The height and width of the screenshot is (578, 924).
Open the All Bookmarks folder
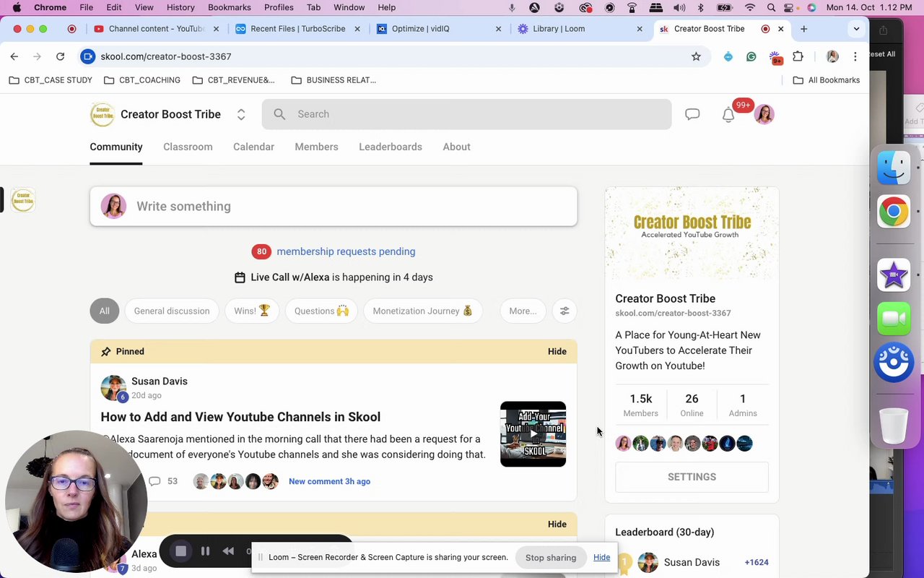pyautogui.click(x=827, y=80)
